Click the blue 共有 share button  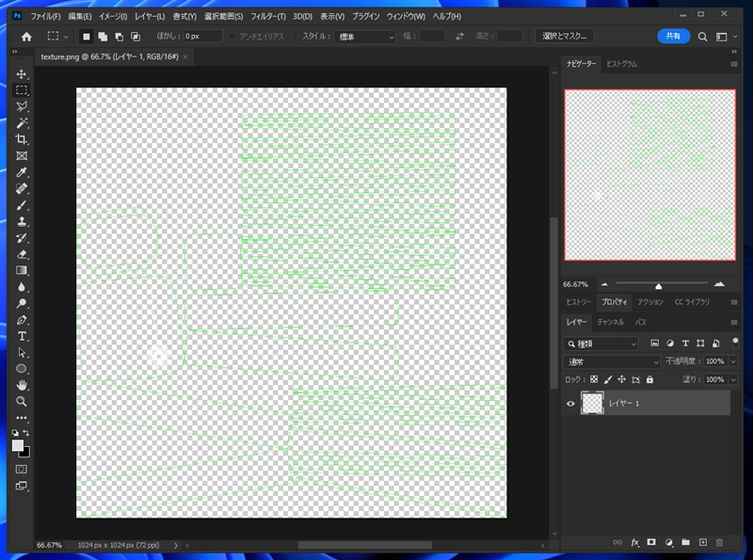point(674,36)
